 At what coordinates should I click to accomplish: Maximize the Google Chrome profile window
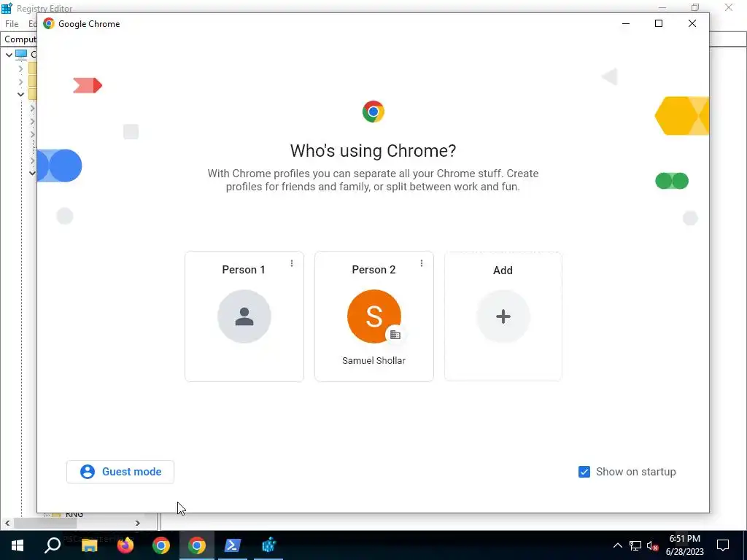tap(659, 23)
